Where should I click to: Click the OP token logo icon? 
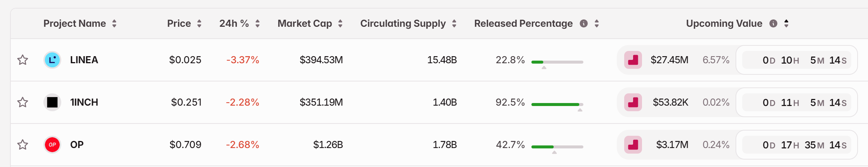[x=52, y=145]
